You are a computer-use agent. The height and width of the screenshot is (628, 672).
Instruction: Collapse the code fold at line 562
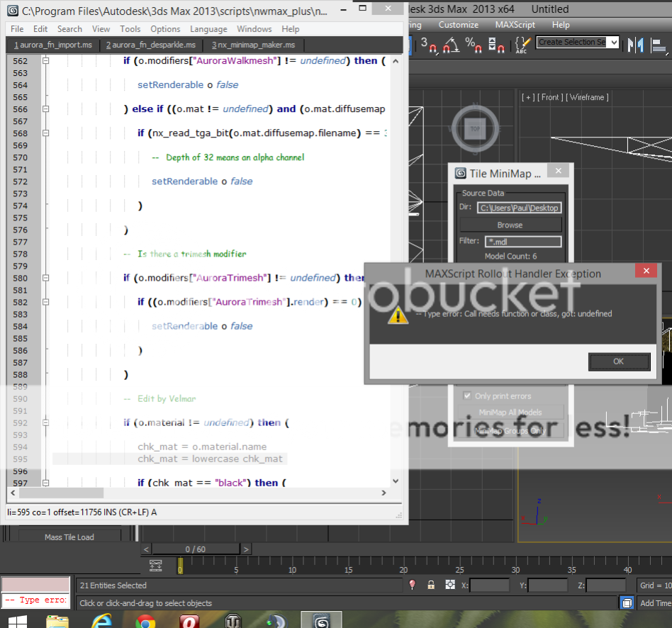point(46,61)
